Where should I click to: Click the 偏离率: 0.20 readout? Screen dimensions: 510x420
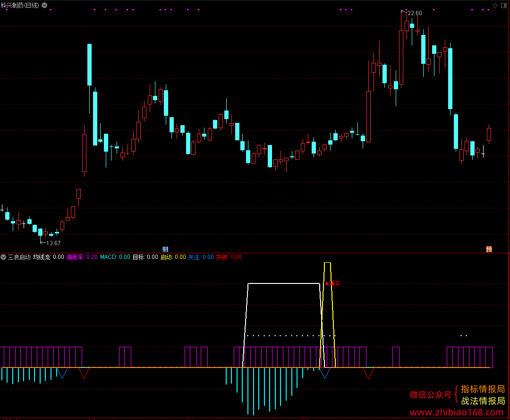click(x=82, y=257)
